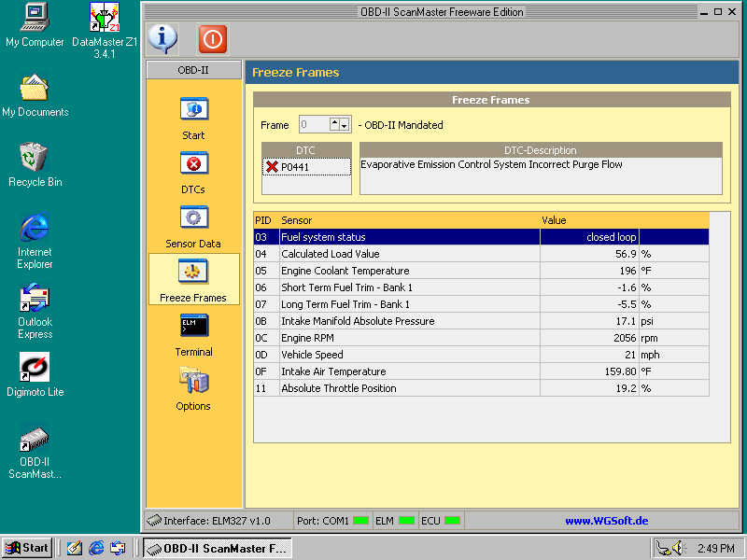This screenshot has width=747, height=560.
Task: Click the 196 coolant temperature value
Action: tap(589, 271)
